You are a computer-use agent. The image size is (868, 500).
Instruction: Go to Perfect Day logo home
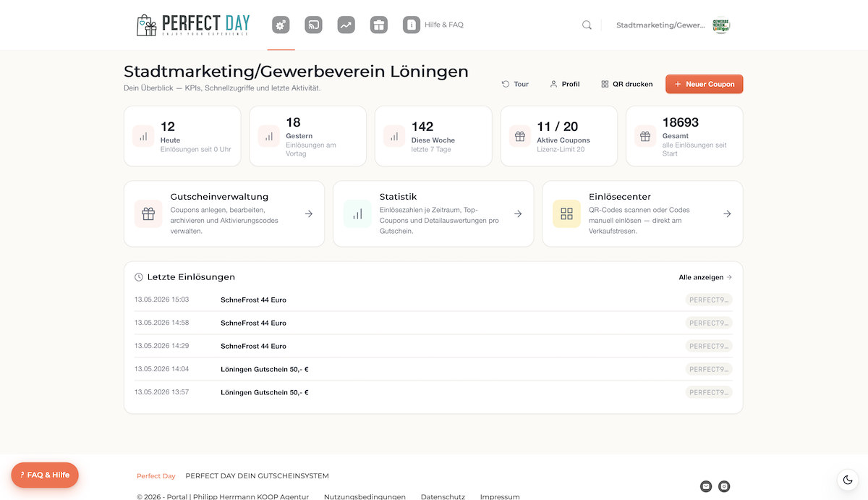(x=192, y=25)
